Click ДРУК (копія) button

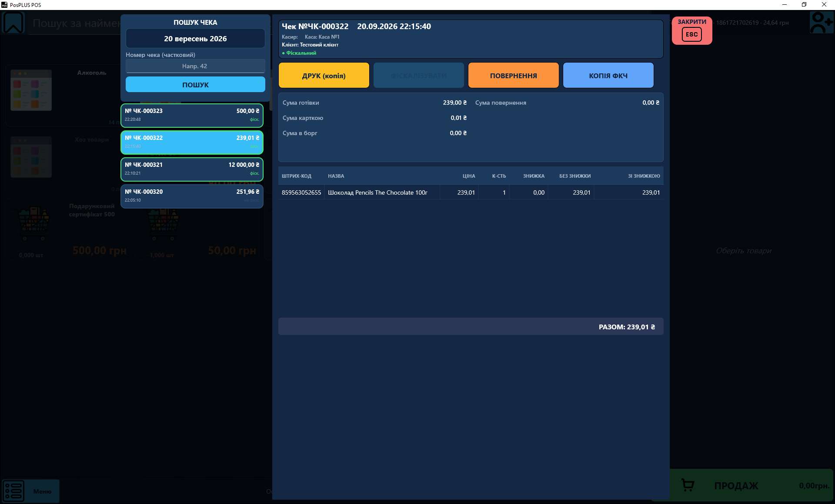click(324, 75)
